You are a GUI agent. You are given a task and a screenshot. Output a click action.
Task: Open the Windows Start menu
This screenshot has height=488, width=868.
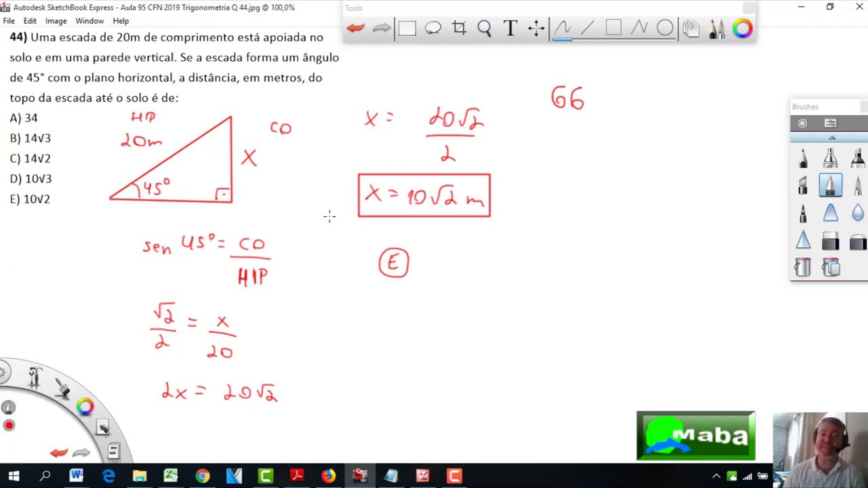14,476
